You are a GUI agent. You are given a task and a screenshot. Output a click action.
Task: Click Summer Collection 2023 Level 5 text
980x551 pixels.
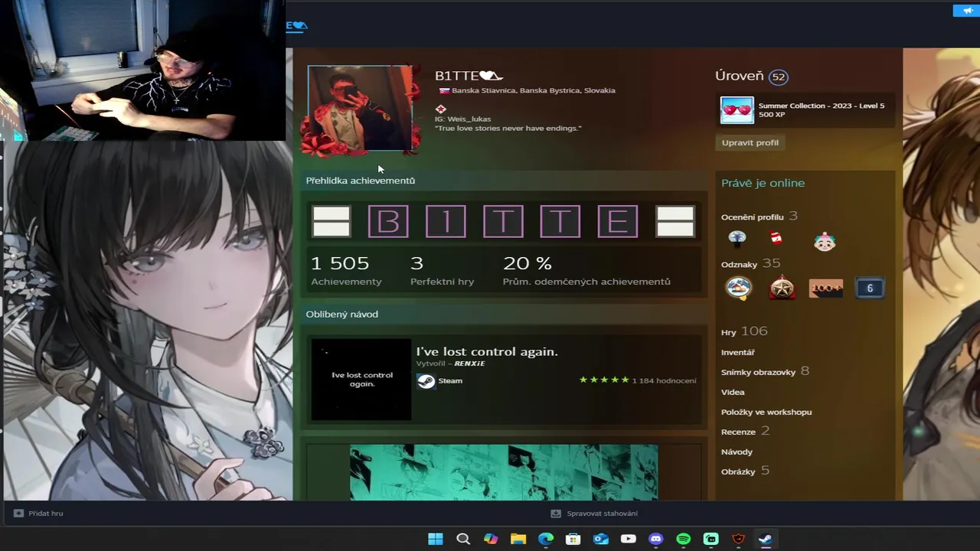coord(822,106)
